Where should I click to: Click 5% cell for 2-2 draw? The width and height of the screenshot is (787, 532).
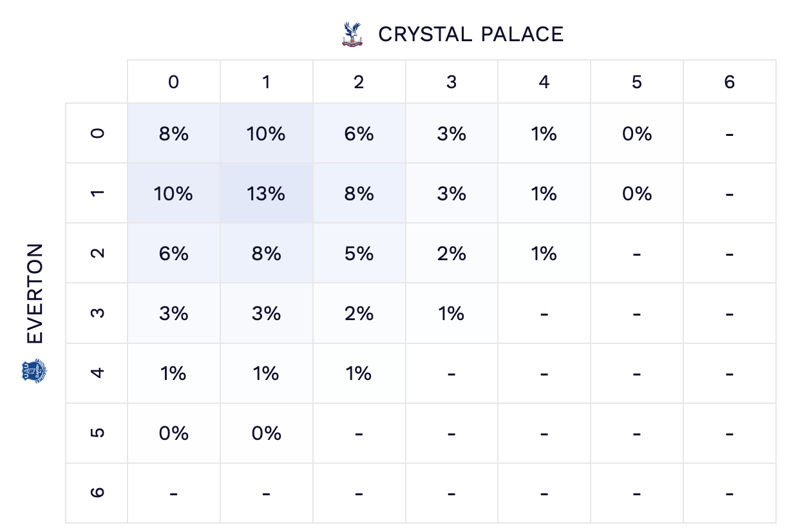pos(359,253)
